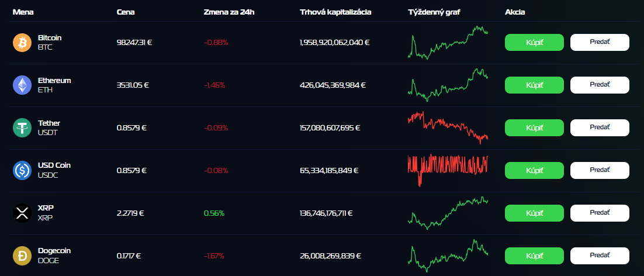644x276 pixels.
Task: Sort by Zmena za 24h header
Action: coord(229,12)
